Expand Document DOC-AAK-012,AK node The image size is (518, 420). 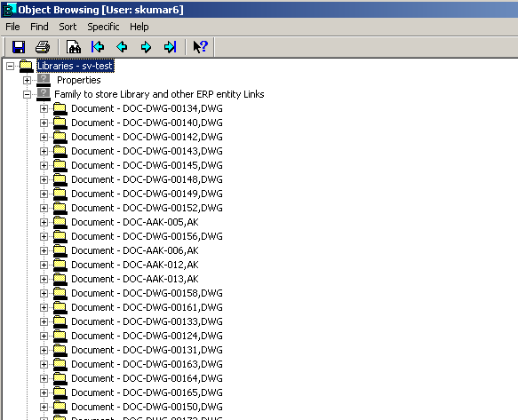44,265
